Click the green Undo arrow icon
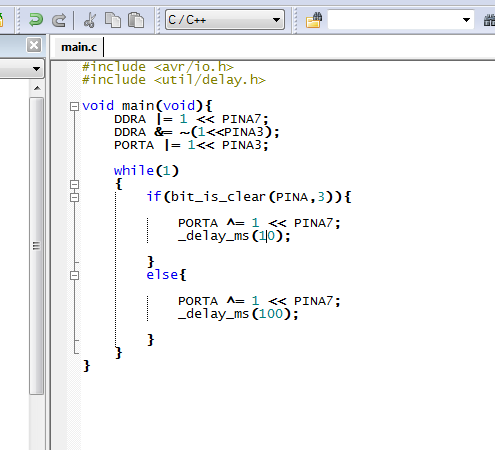Viewport: 495px width, 450px height. (36, 20)
